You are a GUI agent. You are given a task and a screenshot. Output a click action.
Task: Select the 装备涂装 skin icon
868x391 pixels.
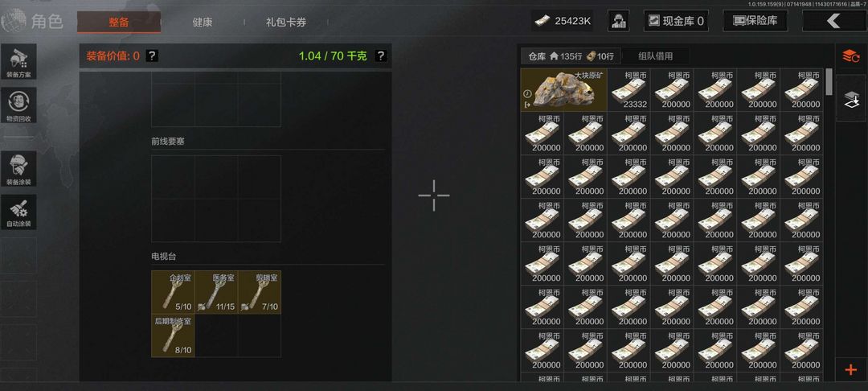pyautogui.click(x=18, y=169)
